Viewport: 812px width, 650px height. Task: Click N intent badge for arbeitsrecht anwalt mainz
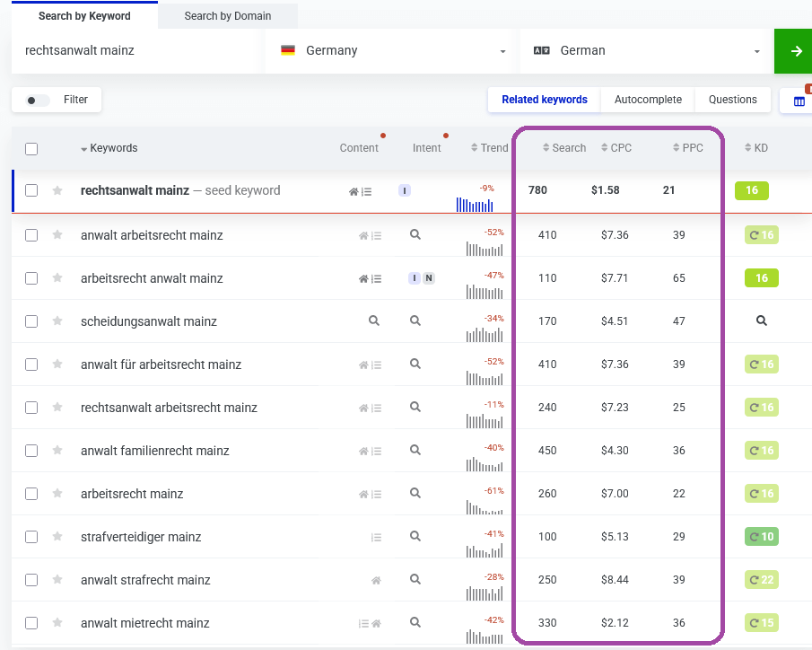(x=429, y=278)
